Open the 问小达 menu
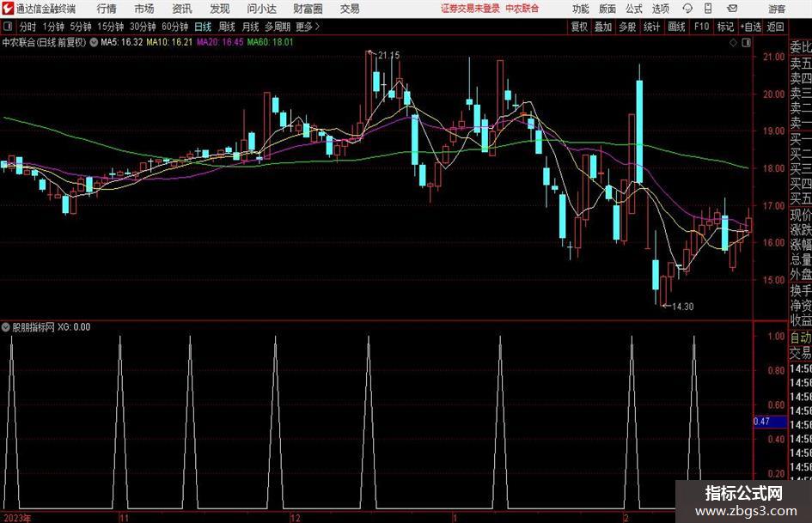Image resolution: width=812 pixels, height=523 pixels. tap(261, 9)
